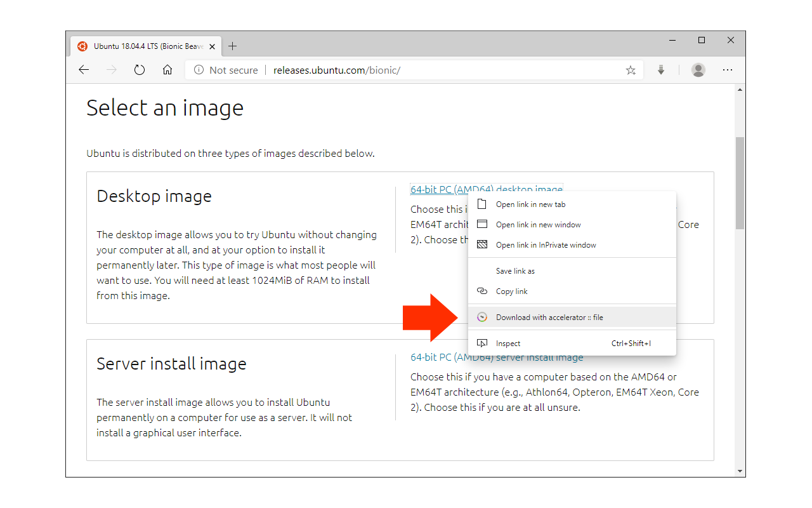Open the 64-bit PC (AMD64) desktop image link
The height and width of the screenshot is (508, 812).
[x=486, y=189]
